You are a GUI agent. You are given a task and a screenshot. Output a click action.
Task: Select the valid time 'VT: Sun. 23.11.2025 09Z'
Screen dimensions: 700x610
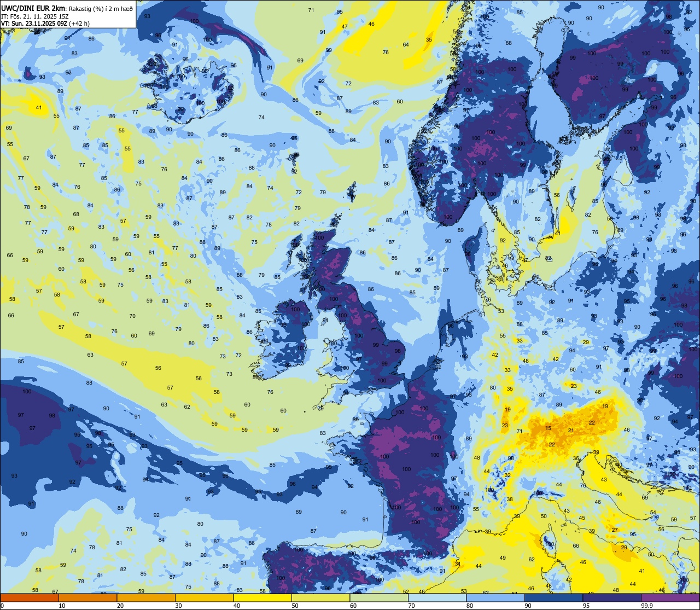point(34,24)
